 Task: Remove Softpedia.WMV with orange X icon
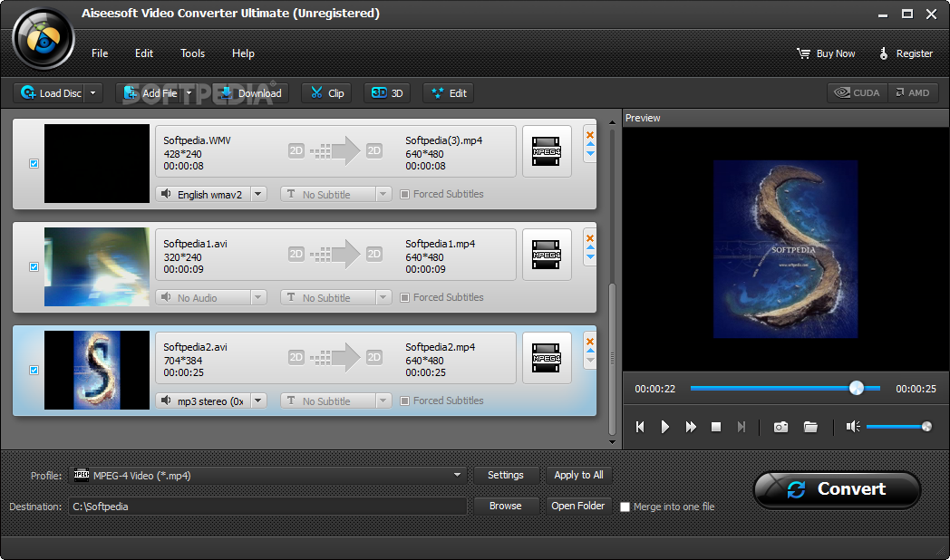pyautogui.click(x=590, y=135)
